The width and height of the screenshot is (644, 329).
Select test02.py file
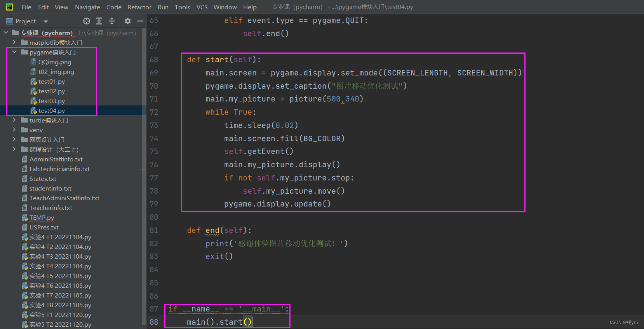tap(52, 91)
